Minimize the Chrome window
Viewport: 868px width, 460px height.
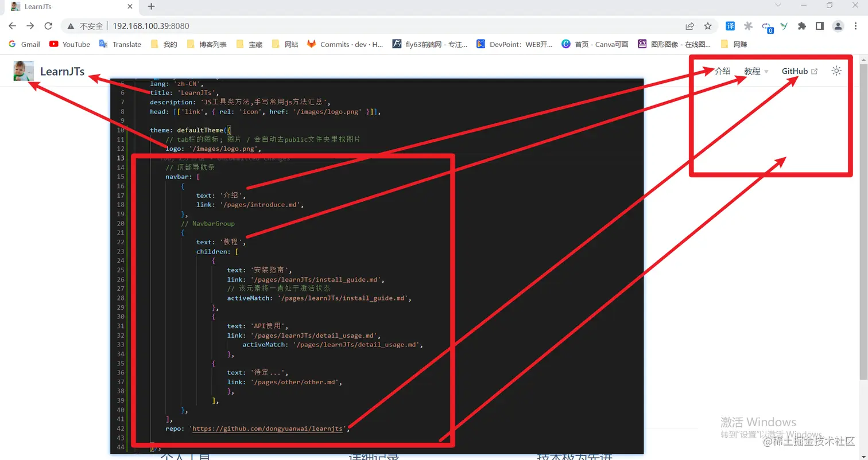(x=803, y=5)
